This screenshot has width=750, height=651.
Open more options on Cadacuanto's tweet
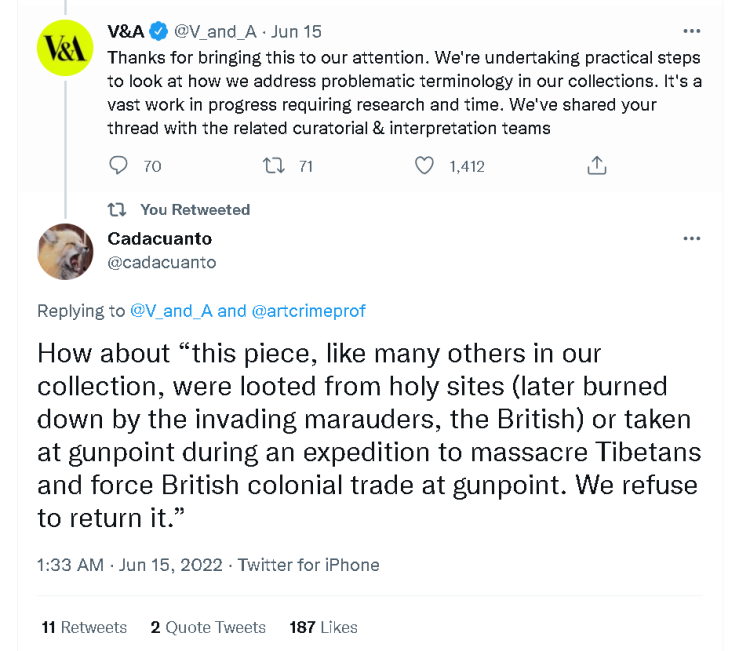[x=691, y=239]
